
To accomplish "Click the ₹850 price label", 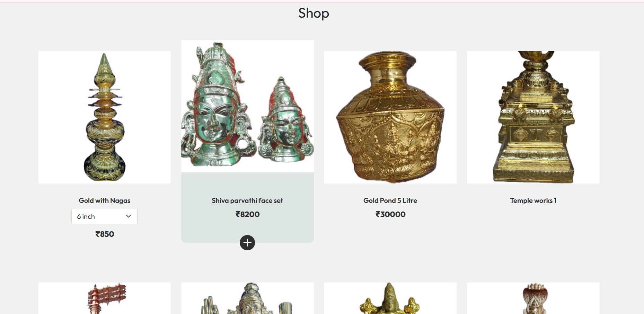I will click(105, 234).
